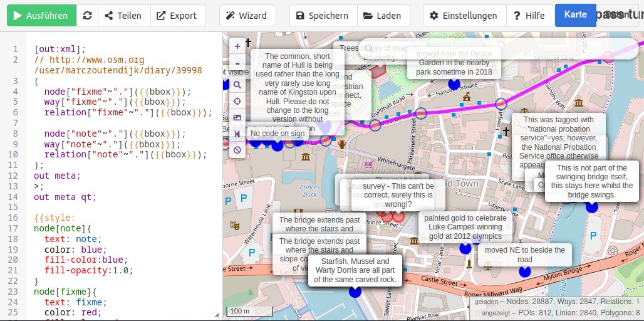Click the common name of Hull note
The image size is (644, 321).
tap(298, 87)
